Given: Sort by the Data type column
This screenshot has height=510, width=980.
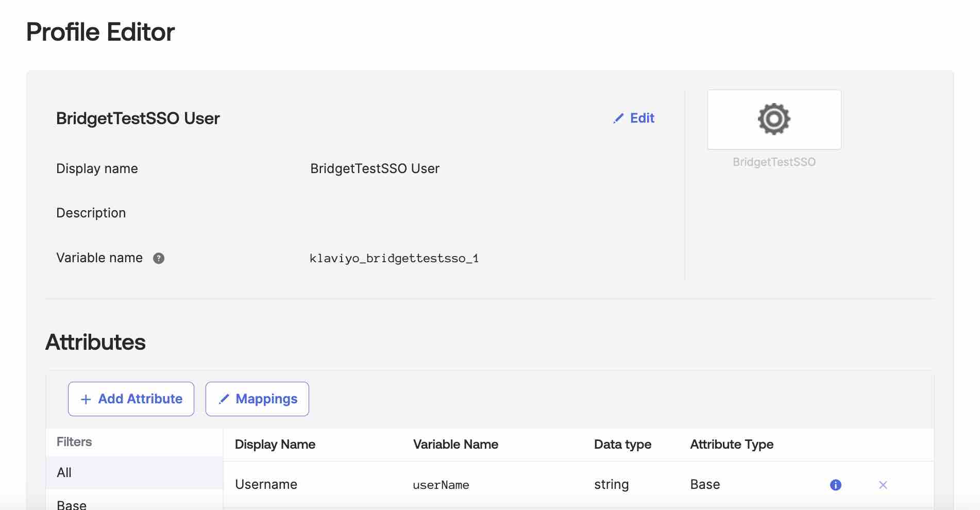Looking at the screenshot, I should (623, 444).
